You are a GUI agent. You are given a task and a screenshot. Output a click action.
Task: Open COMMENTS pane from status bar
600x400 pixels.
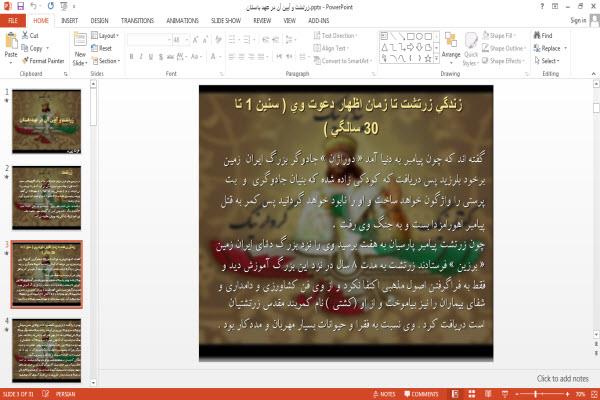pos(421,394)
